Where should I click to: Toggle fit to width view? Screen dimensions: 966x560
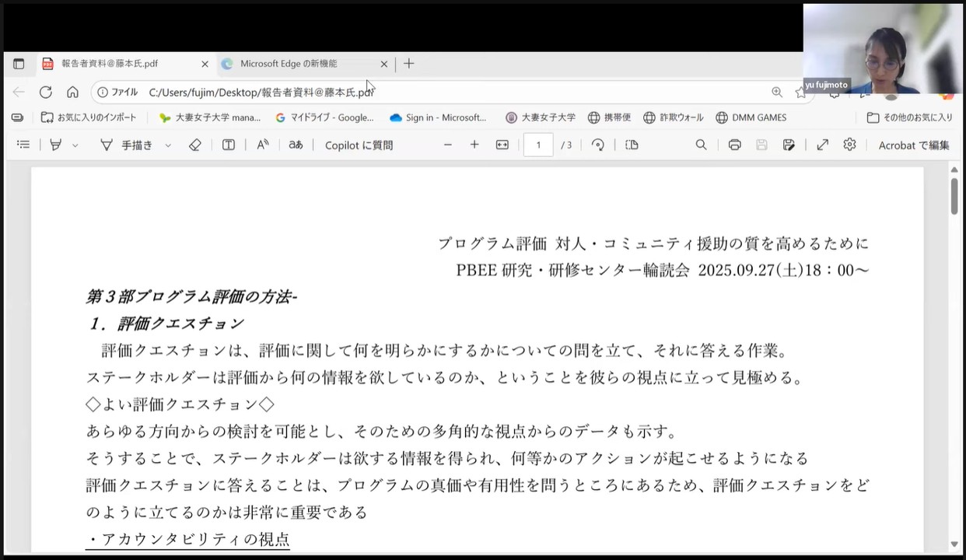(x=502, y=145)
